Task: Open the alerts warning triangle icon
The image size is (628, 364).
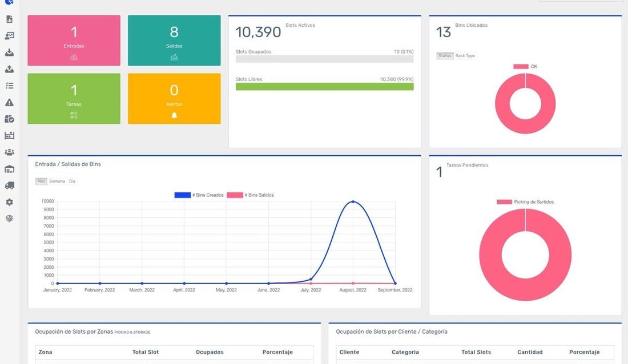Action: click(x=9, y=103)
